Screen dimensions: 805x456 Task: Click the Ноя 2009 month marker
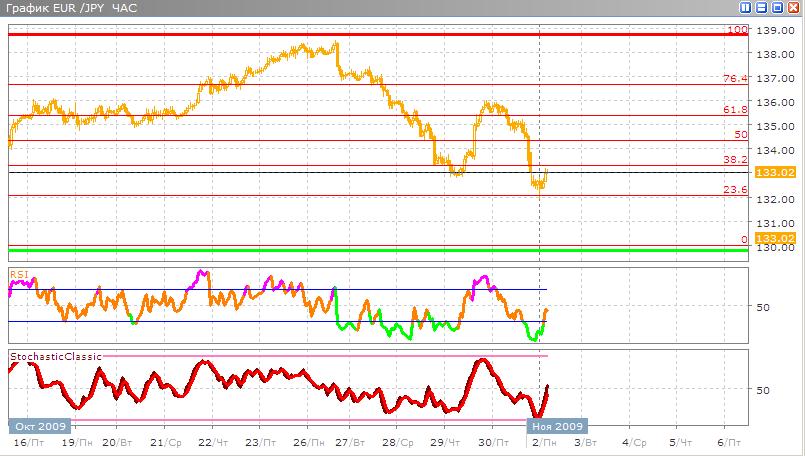coord(558,426)
